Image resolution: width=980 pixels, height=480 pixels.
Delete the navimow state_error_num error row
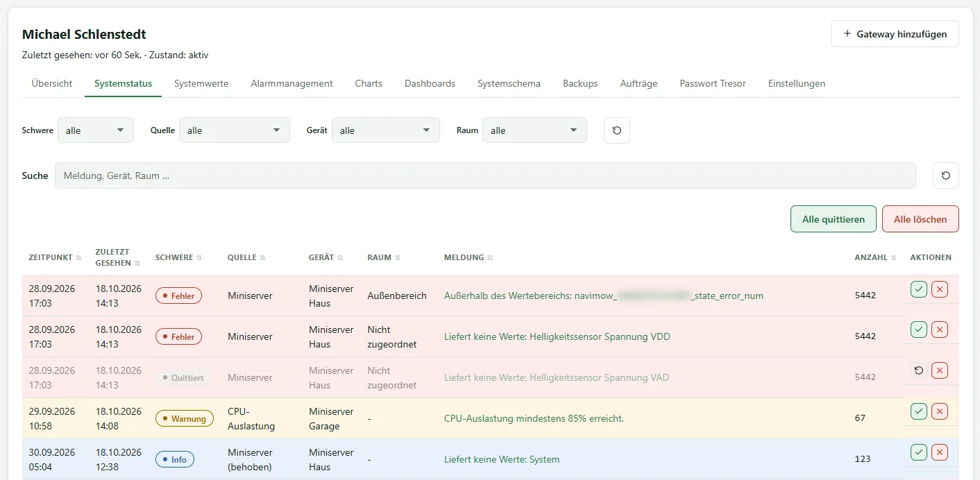[940, 289]
